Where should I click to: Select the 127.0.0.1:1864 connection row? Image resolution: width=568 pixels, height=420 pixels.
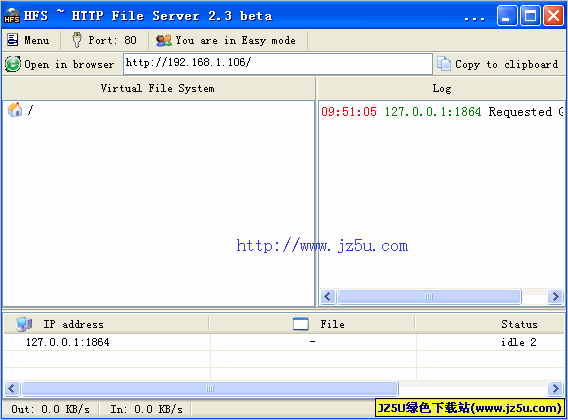(284, 342)
